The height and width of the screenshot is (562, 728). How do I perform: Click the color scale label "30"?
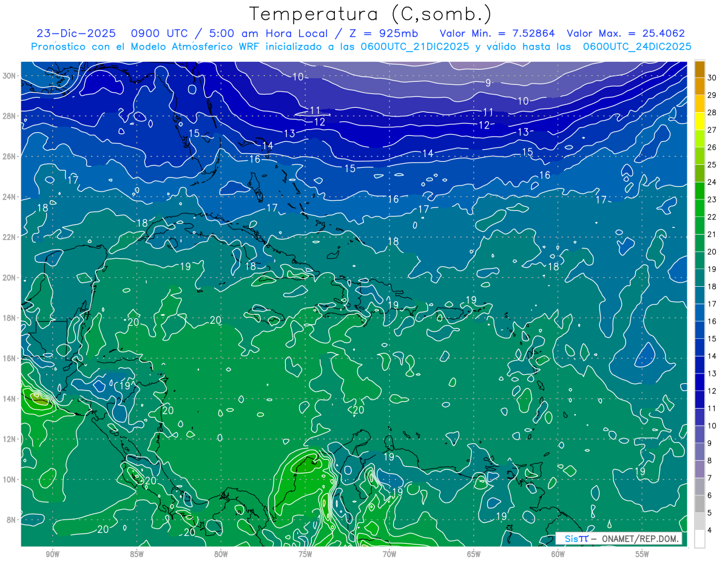point(712,78)
